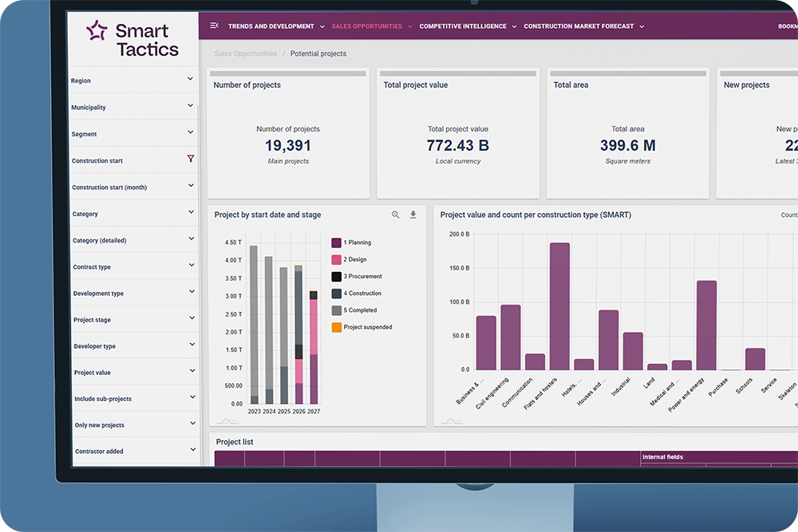This screenshot has height=532, width=798.
Task: Click the zoom magnifier on start date chart
Action: point(396,215)
